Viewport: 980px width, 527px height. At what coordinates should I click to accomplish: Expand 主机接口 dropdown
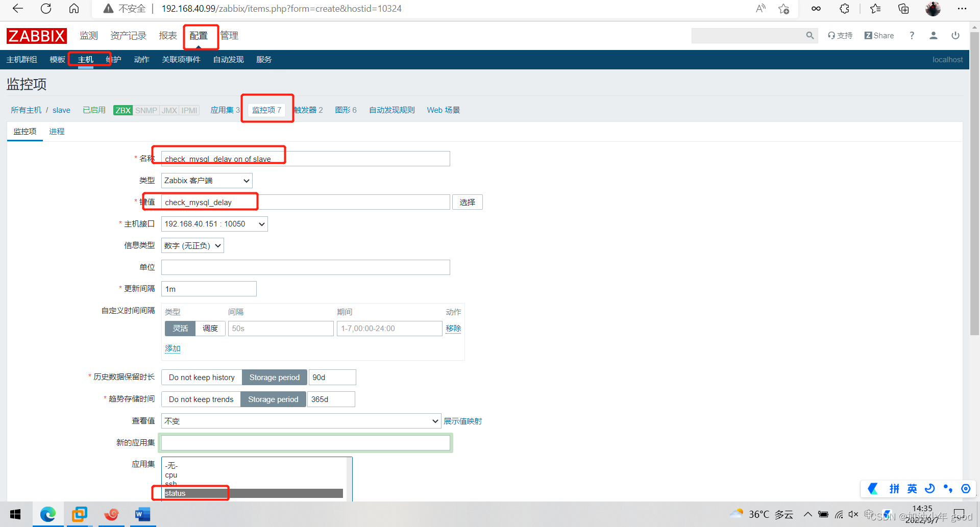pyautogui.click(x=214, y=224)
